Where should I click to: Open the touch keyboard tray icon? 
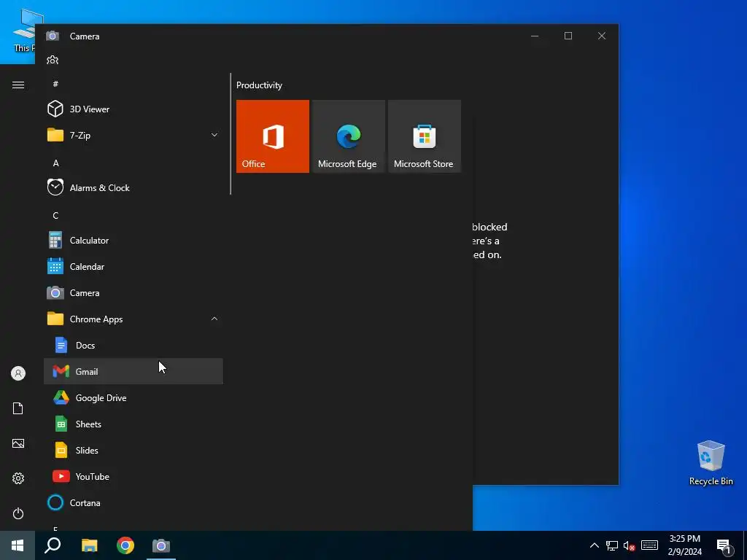(649, 545)
